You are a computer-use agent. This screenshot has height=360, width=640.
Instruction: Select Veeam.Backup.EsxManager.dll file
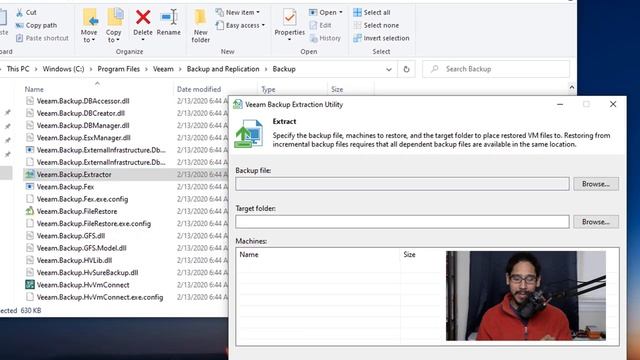click(84, 138)
